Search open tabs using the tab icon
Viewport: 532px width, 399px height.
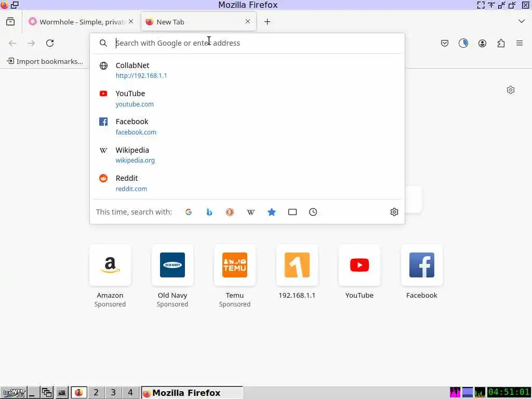[x=292, y=212]
